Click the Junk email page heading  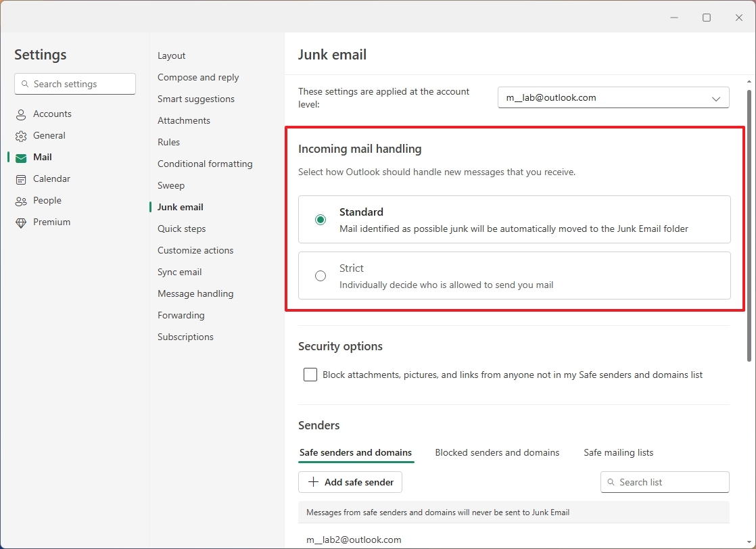click(332, 55)
